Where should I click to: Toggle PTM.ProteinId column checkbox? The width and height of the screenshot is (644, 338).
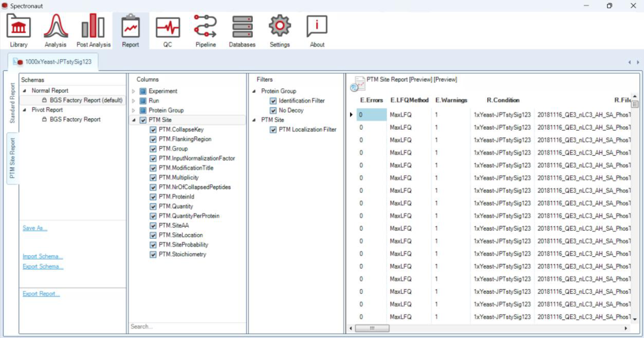153,196
